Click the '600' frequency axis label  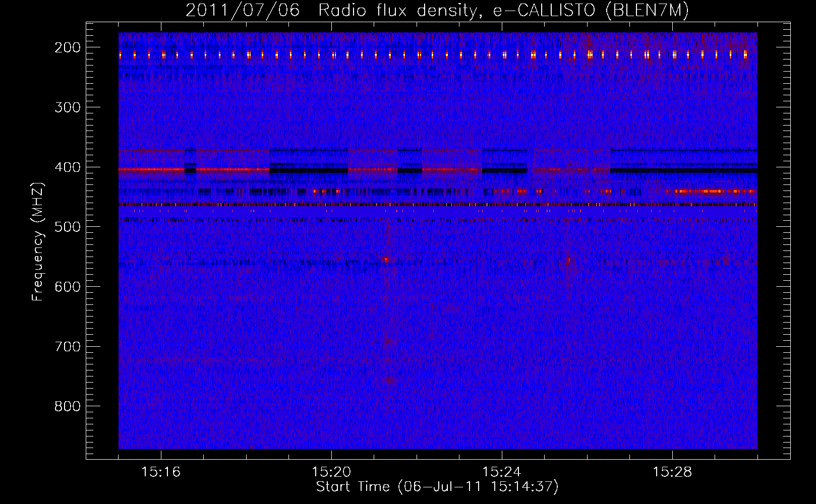tap(67, 287)
